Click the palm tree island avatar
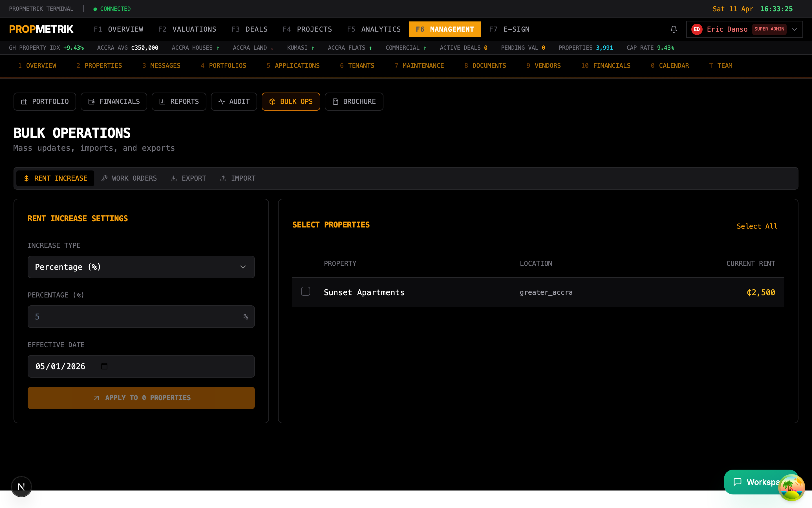The width and height of the screenshot is (812, 508). [x=791, y=487]
